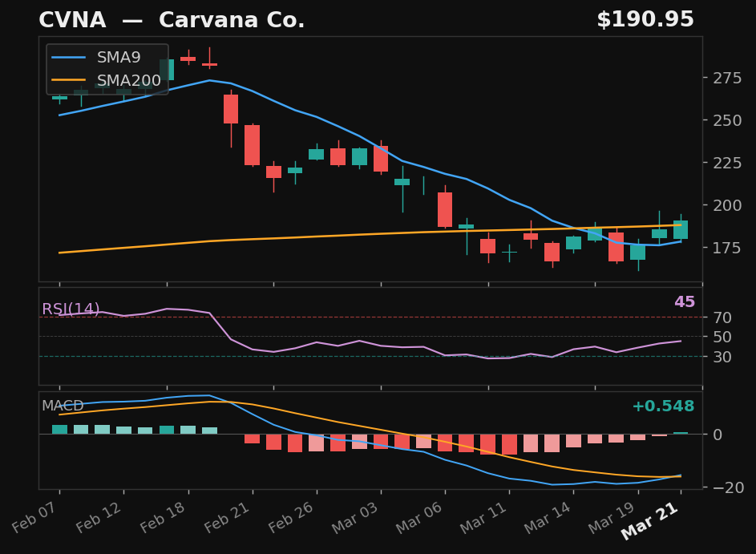Click the Feb 21 date label
This screenshot has width=756, height=554.
coord(227,517)
